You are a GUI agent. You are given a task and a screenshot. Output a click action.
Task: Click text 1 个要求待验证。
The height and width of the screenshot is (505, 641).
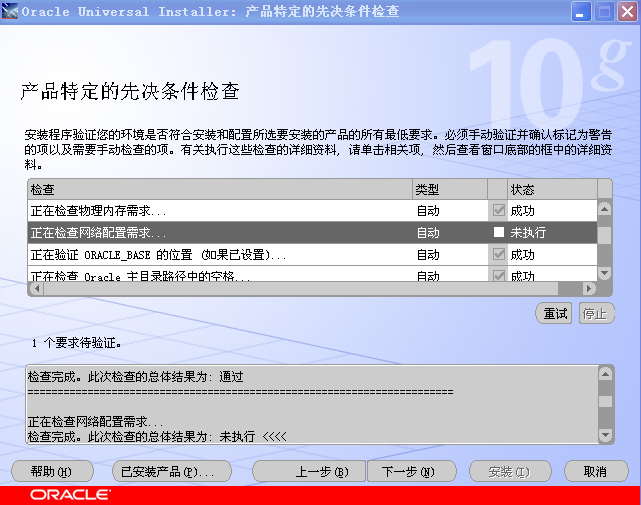pyautogui.click(x=76, y=343)
